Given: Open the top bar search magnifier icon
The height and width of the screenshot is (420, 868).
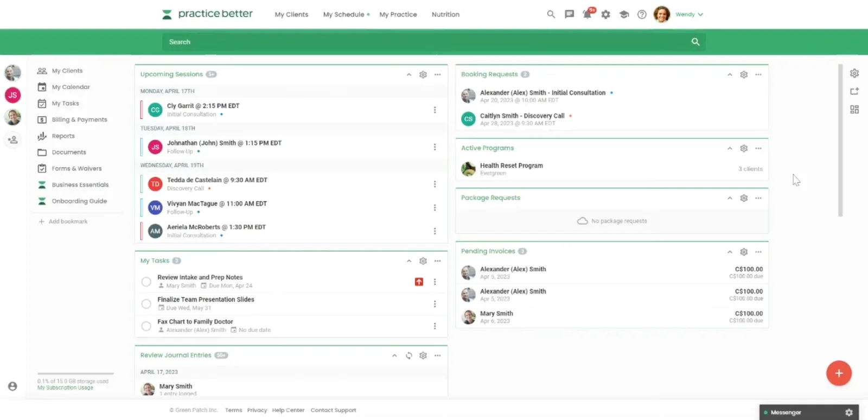Looking at the screenshot, I should 551,14.
